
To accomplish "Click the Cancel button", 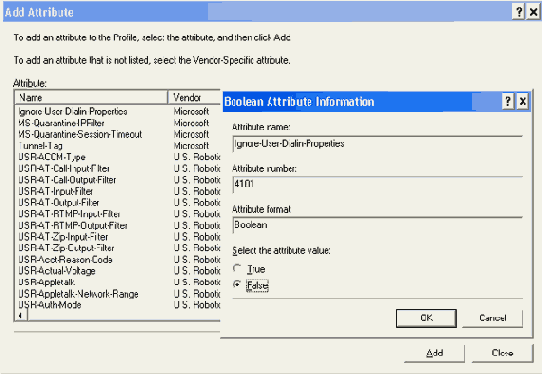I will pos(493,318).
